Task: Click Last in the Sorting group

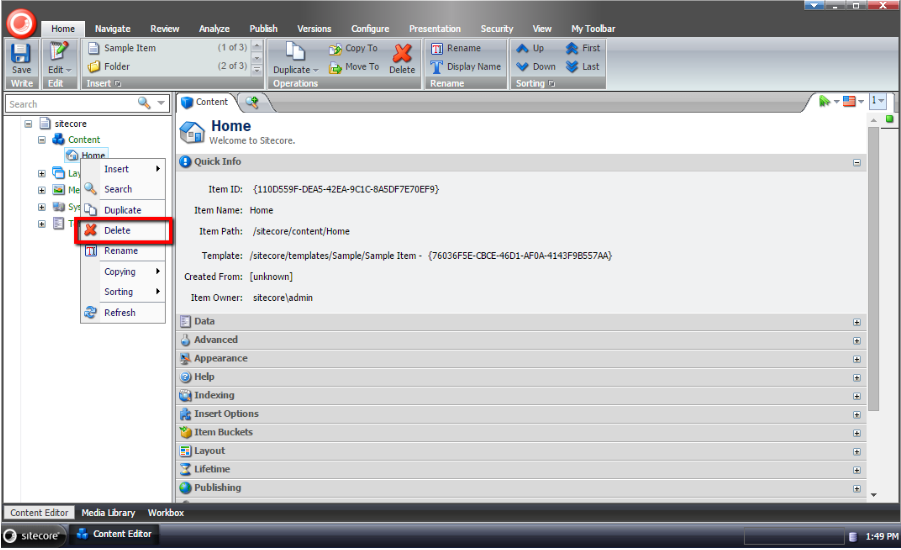Action: coord(583,67)
